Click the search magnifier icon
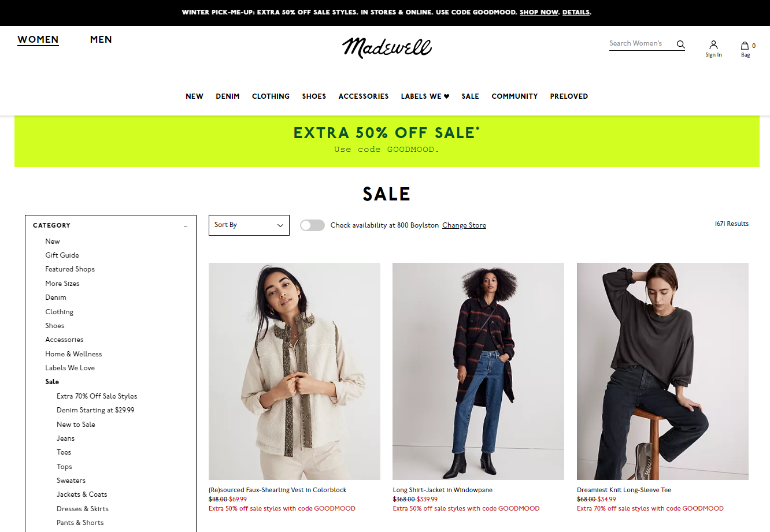Screen dimensions: 770x532 pos(680,44)
